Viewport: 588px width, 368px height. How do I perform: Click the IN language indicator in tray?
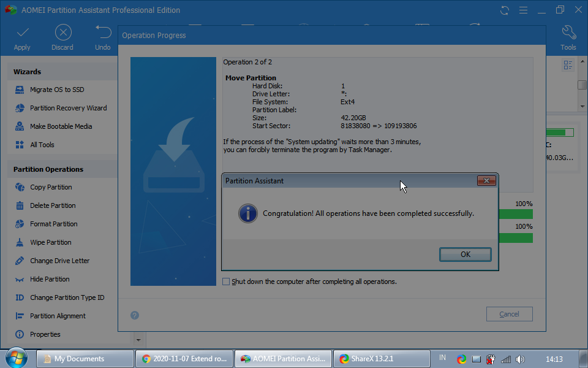click(442, 358)
